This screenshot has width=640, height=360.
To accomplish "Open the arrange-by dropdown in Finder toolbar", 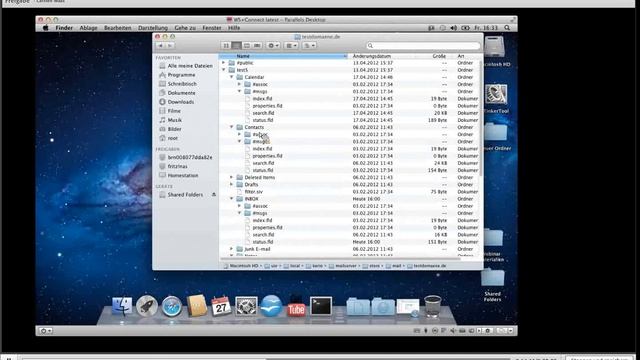I will click(x=291, y=46).
